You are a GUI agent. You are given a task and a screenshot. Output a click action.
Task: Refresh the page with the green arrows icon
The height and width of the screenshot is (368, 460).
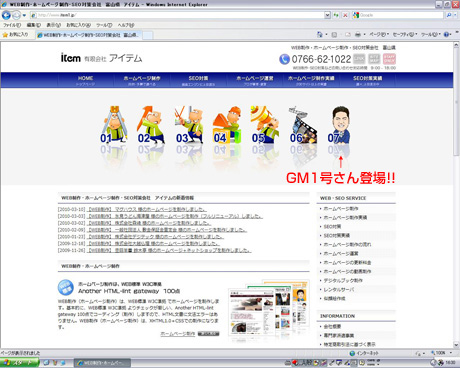[336, 15]
